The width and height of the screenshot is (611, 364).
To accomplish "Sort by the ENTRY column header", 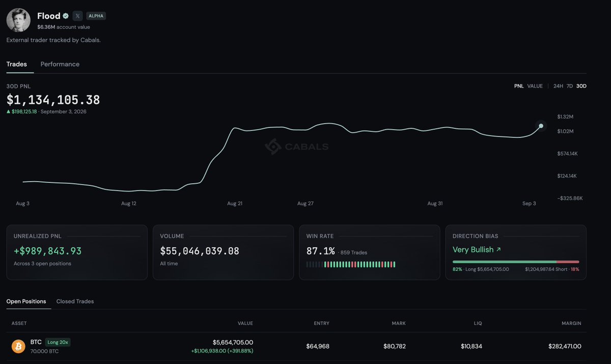I will [x=321, y=323].
